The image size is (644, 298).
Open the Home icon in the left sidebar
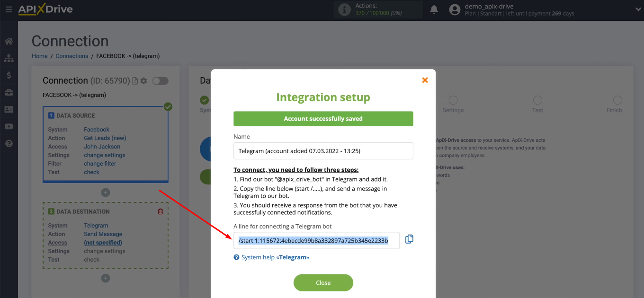click(9, 41)
